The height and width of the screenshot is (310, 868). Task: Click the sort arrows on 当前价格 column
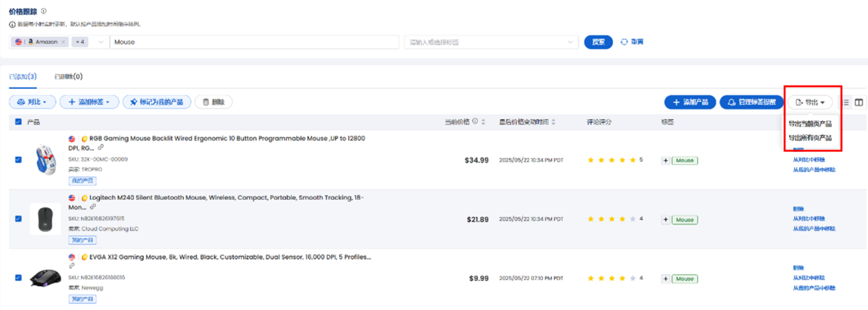pos(483,122)
